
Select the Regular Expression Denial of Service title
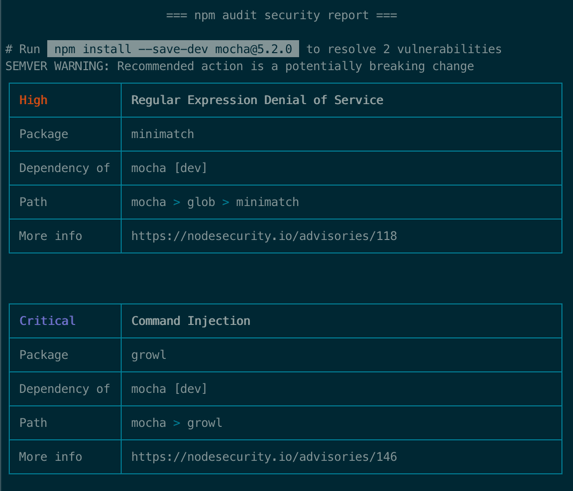(257, 100)
